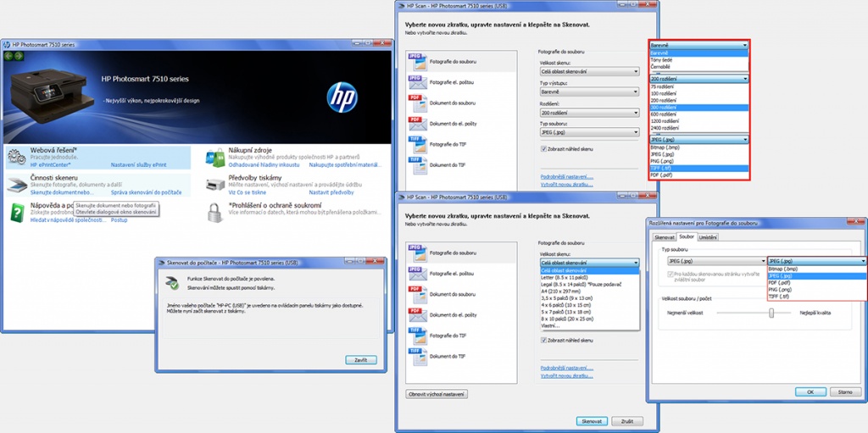This screenshot has height=433, width=868.
Task: Click the file size quality slider handle
Action: tap(771, 313)
